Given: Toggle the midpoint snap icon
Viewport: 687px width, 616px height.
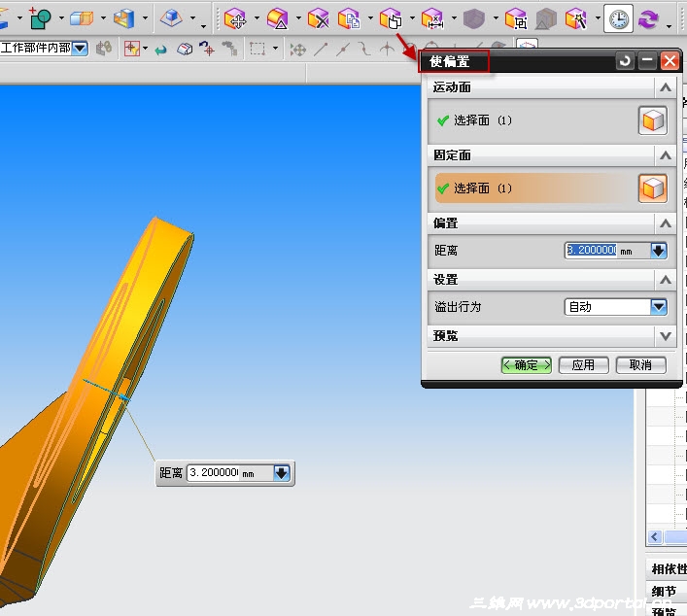Looking at the screenshot, I should pos(343,49).
